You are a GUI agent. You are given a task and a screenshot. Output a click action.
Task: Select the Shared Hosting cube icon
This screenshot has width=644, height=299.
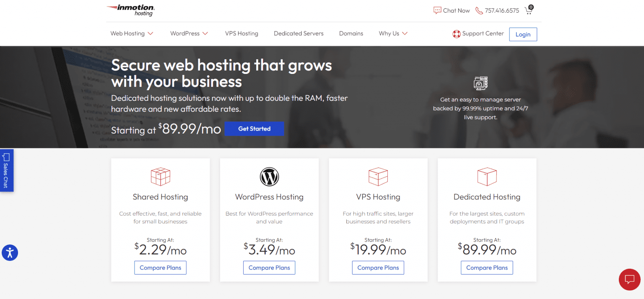(160, 176)
